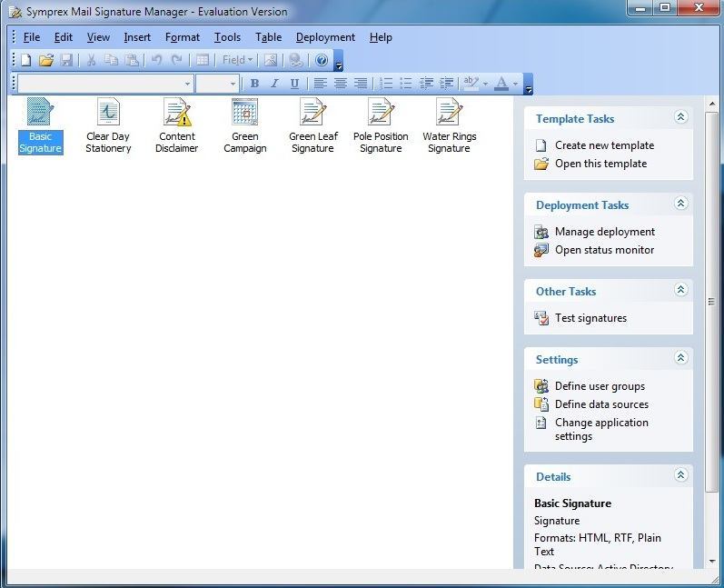
Task: Click the blue Help question mark icon
Action: (x=322, y=60)
